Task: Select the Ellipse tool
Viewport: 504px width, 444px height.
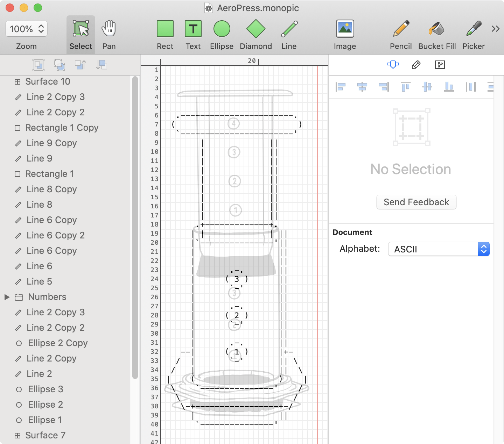Action: point(222,35)
